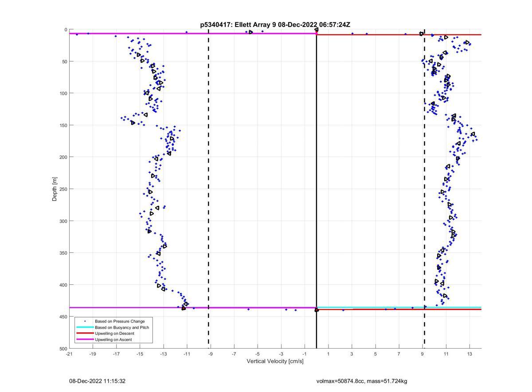Viewport: 532px width, 392px height.
Task: Click depth axis tick label '50'
Action: click(x=64, y=61)
